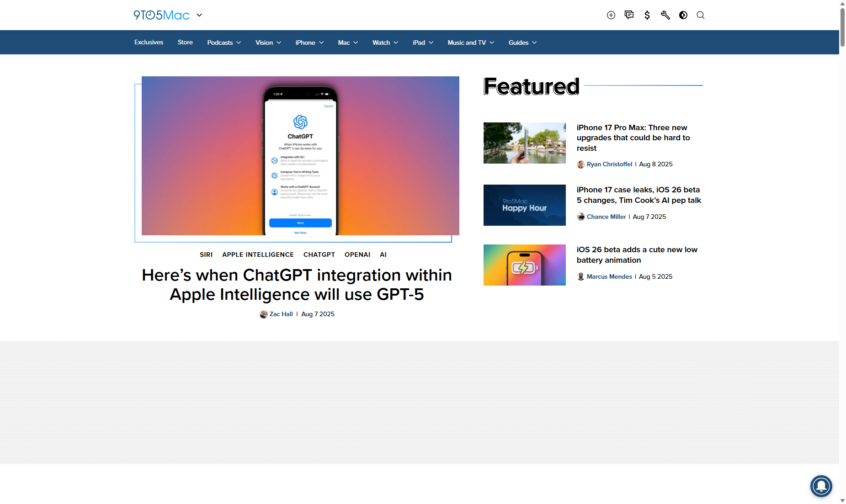Expand the Watch dropdown menu
846x504 pixels.
(385, 42)
